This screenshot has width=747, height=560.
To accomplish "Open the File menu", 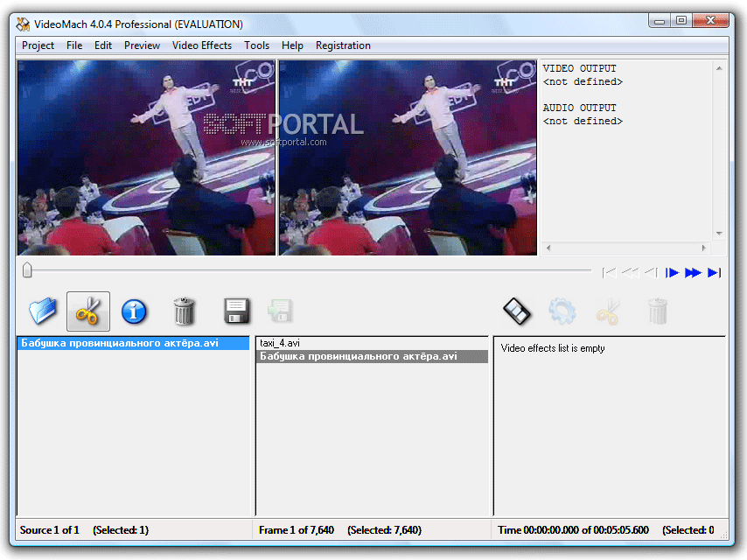I will (73, 45).
